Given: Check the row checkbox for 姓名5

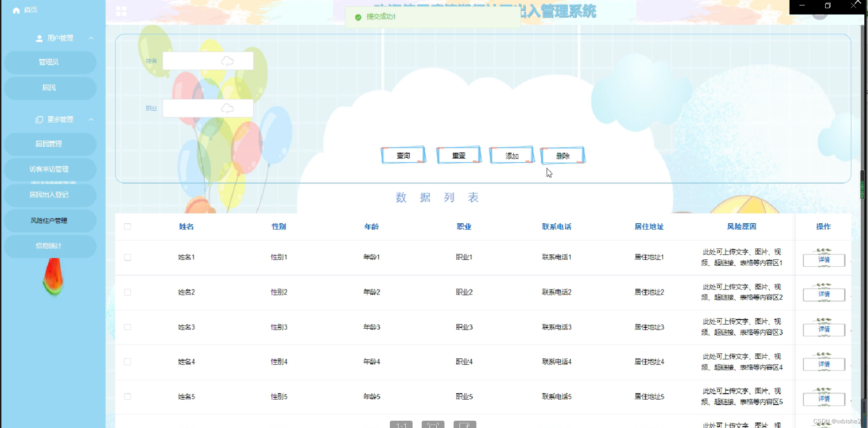Looking at the screenshot, I should 128,397.
